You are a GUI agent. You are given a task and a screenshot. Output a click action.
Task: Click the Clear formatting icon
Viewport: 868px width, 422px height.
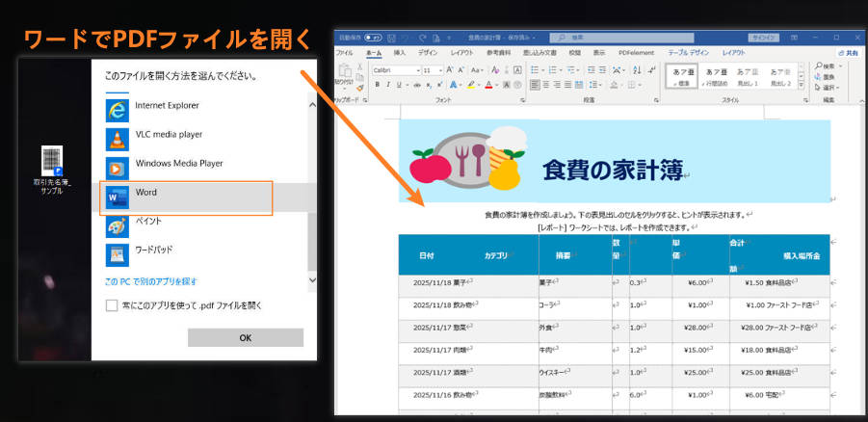pyautogui.click(x=495, y=70)
